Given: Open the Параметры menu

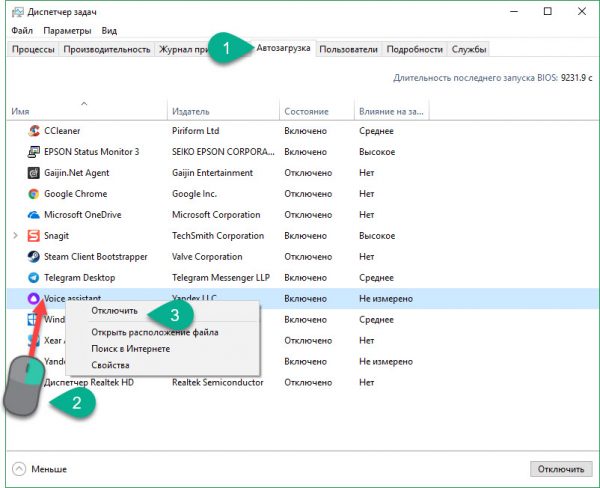Looking at the screenshot, I should coord(67,31).
